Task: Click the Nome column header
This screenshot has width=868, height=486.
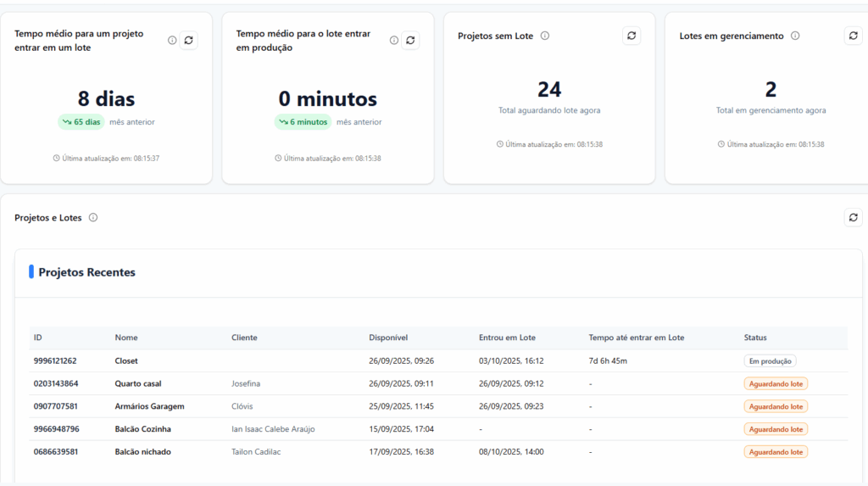Action: [x=126, y=338]
